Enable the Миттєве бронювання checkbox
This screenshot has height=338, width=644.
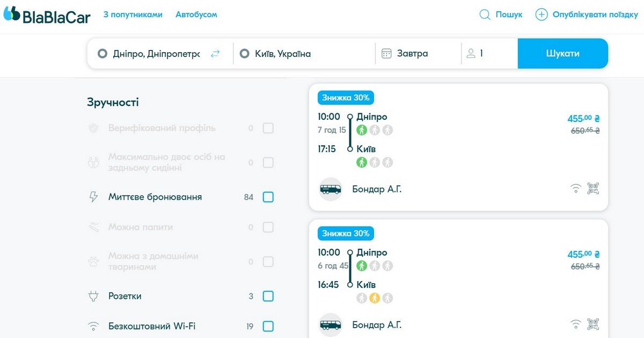(x=268, y=197)
